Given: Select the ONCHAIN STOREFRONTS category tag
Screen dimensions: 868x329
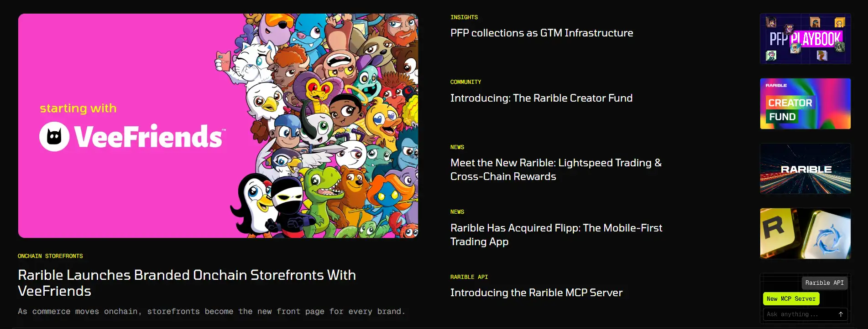Looking at the screenshot, I should (50, 256).
